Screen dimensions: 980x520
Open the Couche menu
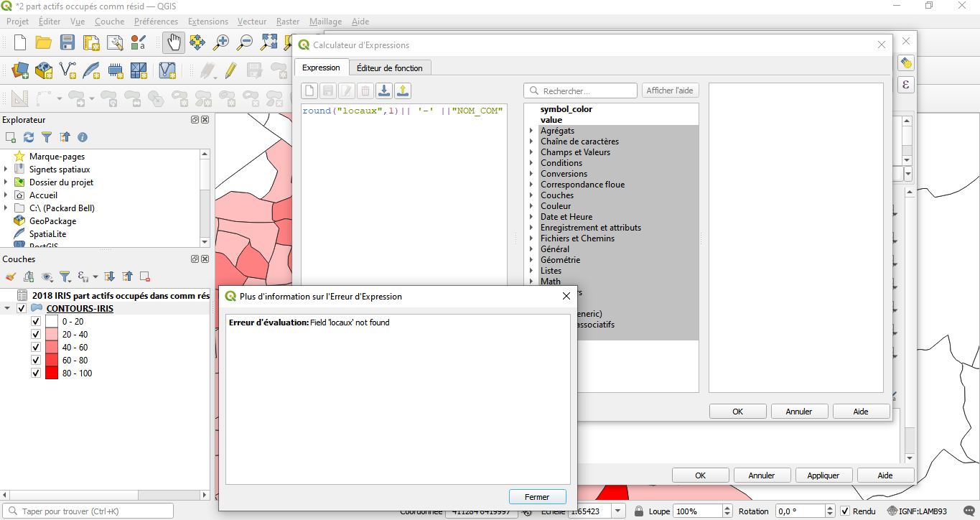coord(109,22)
